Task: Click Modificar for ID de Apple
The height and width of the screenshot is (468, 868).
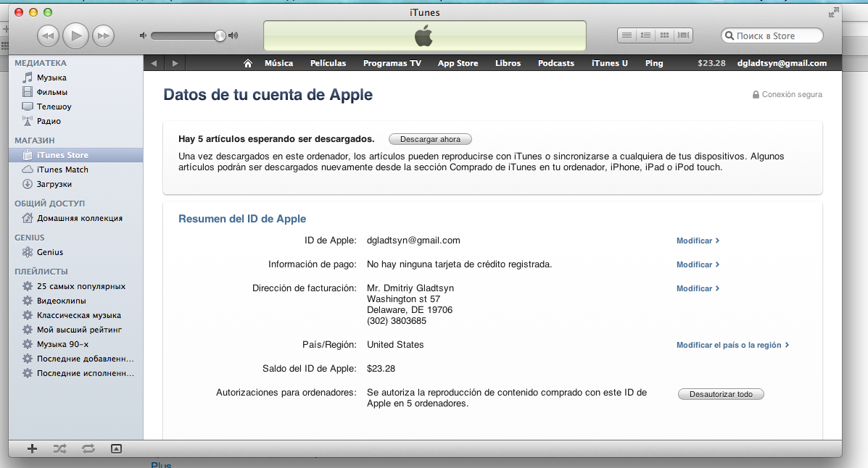Action: point(698,241)
